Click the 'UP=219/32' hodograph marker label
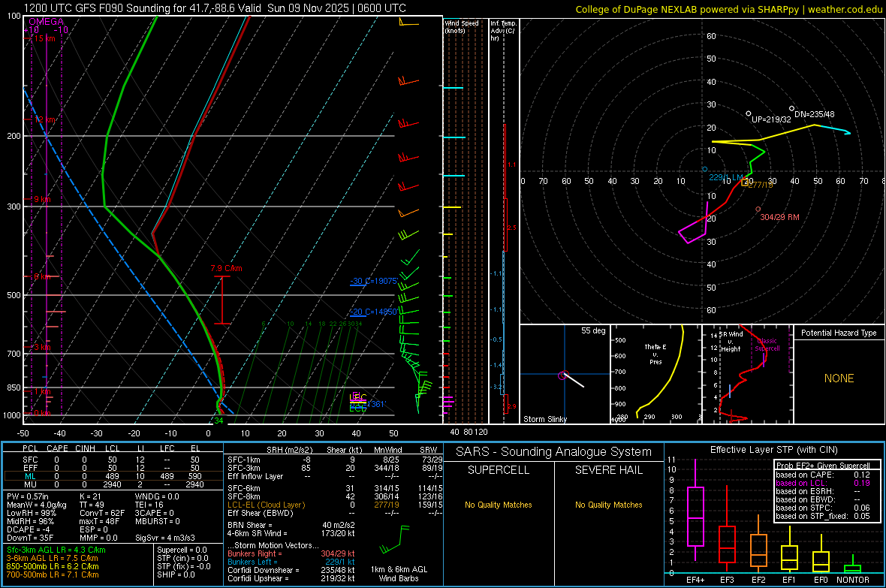This screenshot has height=588, width=886. point(771,119)
